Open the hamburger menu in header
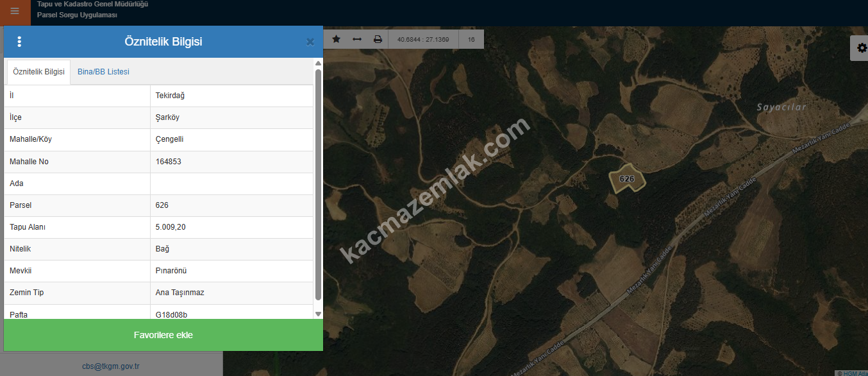The image size is (868, 376). point(15,11)
